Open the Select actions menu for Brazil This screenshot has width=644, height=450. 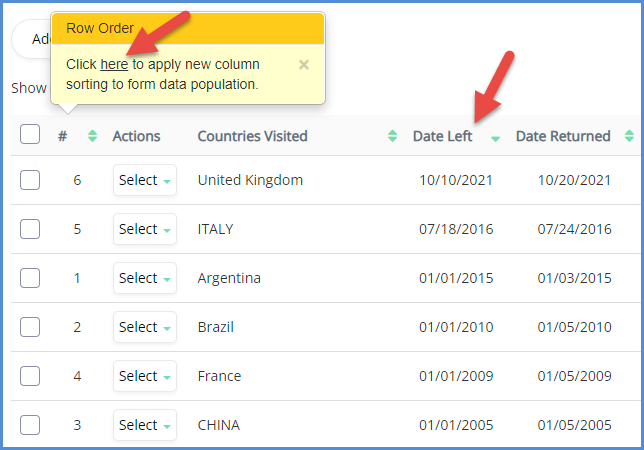click(144, 327)
